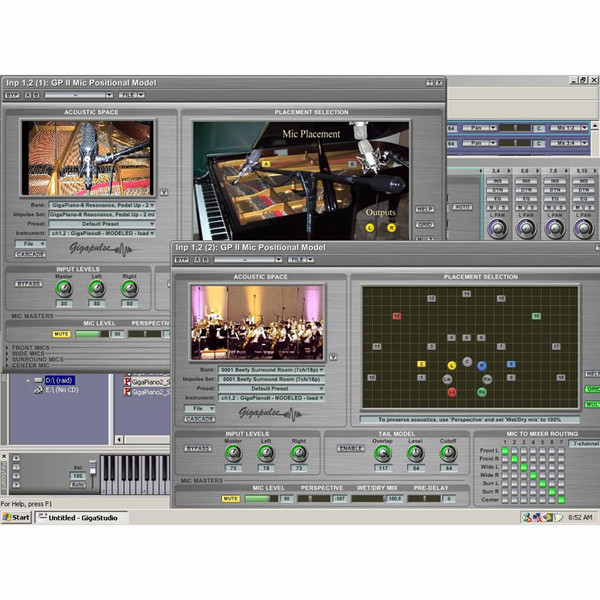Click the Cutoff knob in Tail Model
Image resolution: width=600 pixels, height=600 pixels.
pos(448,453)
